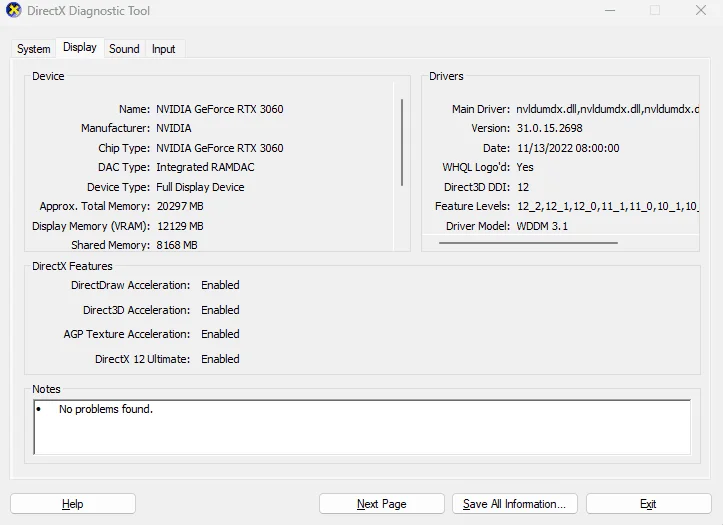The height and width of the screenshot is (525, 723).
Task: Click the 'Feature Levels:' label
Action: pyautogui.click(x=472, y=206)
